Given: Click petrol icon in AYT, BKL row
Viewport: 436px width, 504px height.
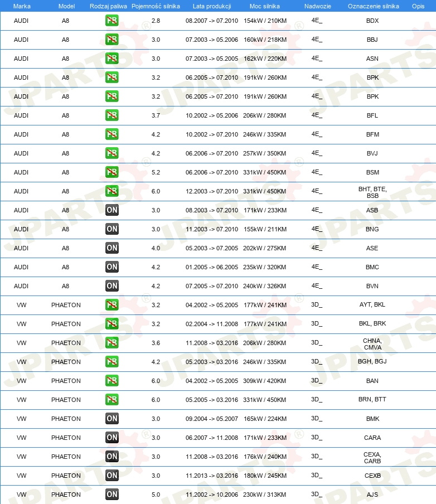Looking at the screenshot, I should coord(112,305).
